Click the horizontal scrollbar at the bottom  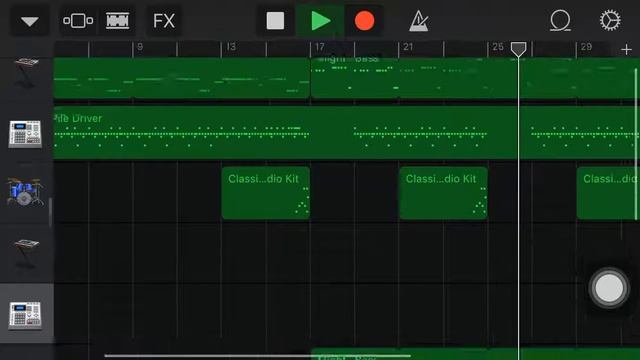point(257,356)
